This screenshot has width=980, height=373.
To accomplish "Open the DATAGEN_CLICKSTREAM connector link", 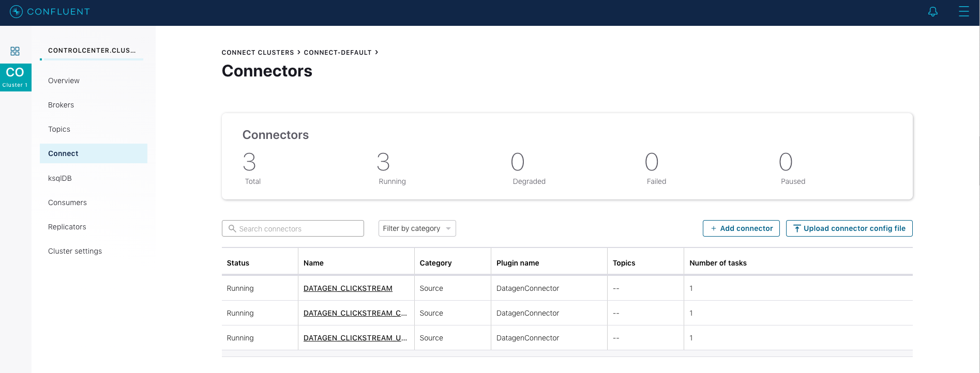I will pos(348,288).
